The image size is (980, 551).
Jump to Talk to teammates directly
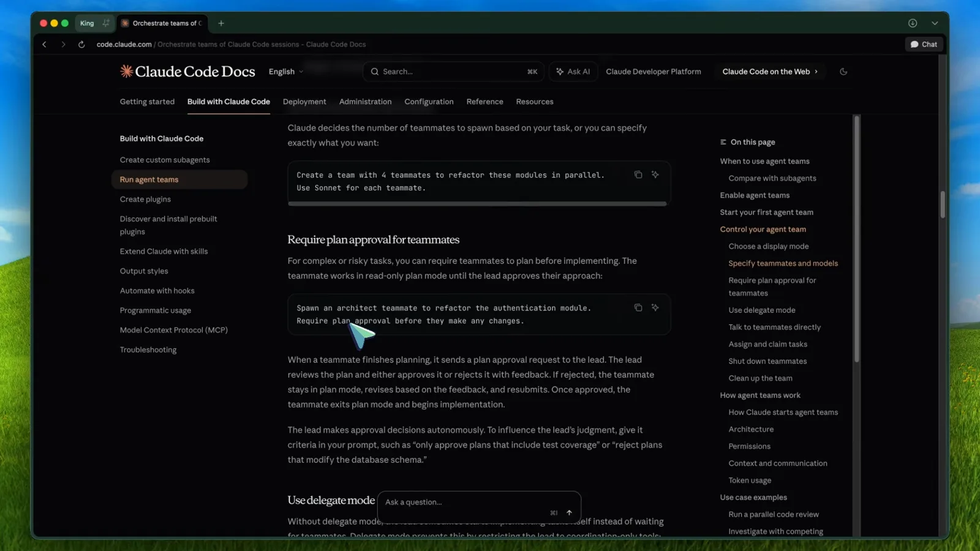pos(775,328)
